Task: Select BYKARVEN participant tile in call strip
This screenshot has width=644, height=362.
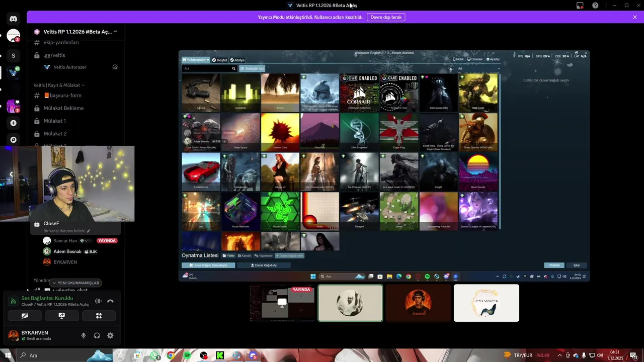Action: coord(419,303)
